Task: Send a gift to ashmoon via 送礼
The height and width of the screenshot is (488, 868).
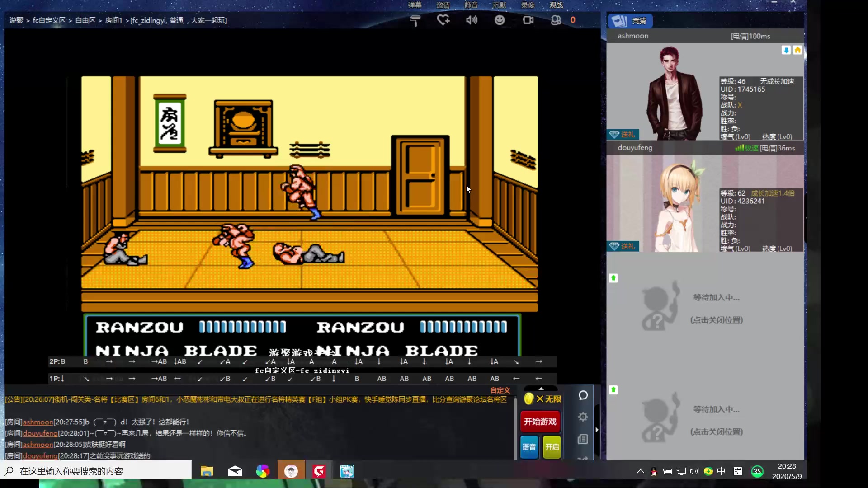Action: pos(623,135)
